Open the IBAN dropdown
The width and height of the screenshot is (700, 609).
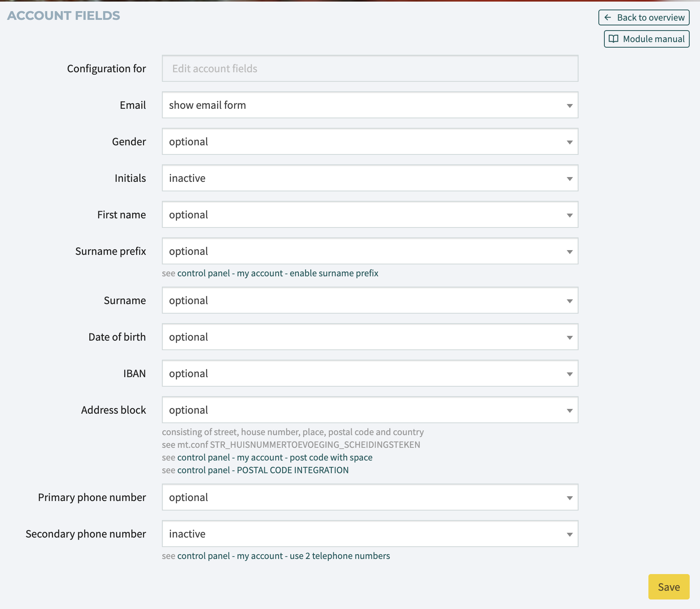(370, 374)
